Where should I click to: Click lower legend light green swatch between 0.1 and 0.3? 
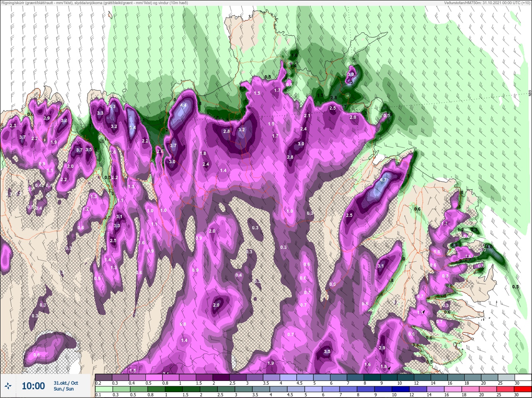104,389
